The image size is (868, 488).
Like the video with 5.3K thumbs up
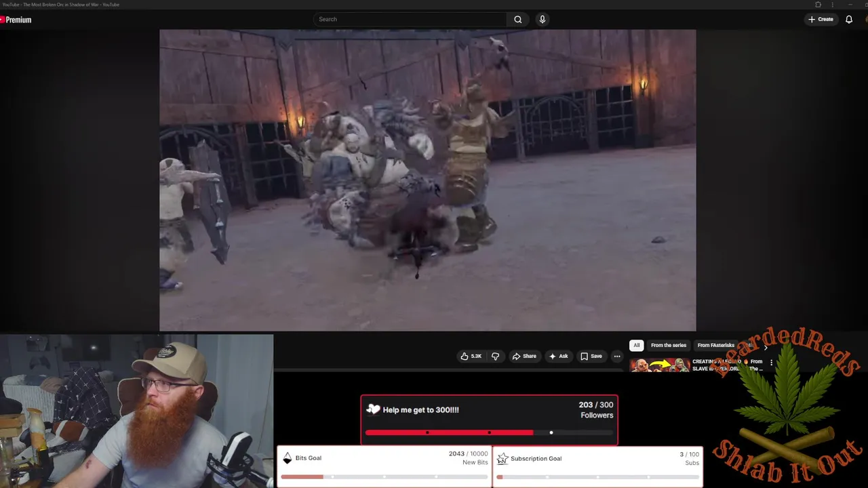tap(471, 356)
